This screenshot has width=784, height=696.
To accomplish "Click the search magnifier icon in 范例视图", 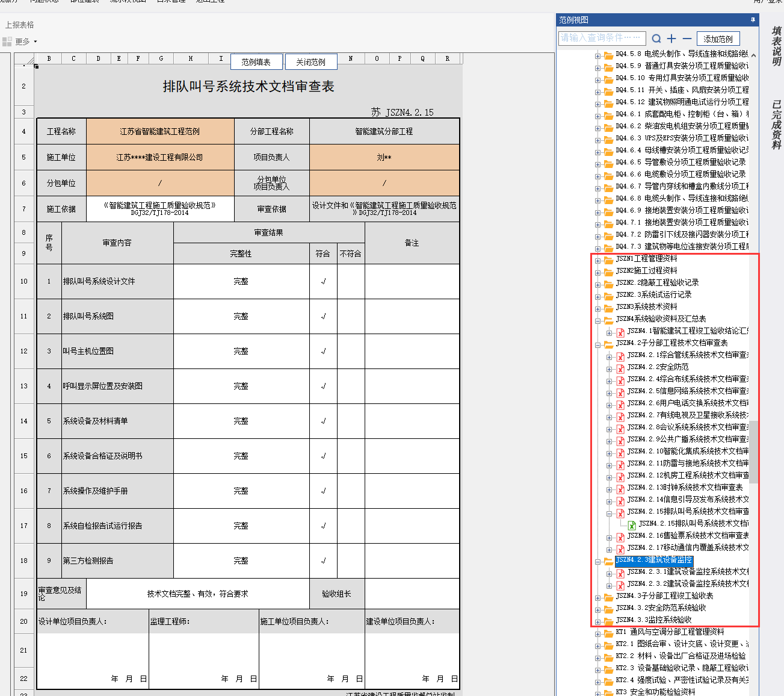I will coord(656,39).
